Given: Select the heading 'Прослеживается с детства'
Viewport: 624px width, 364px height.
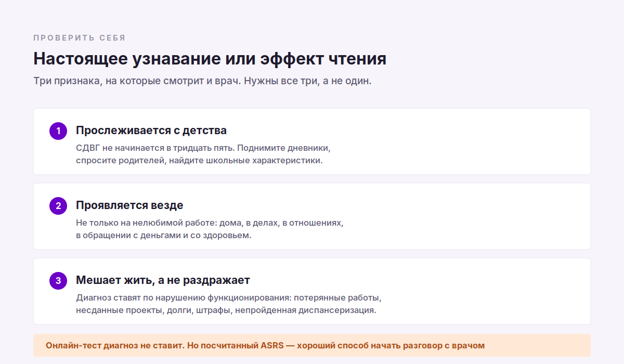Looking at the screenshot, I should pos(151,131).
